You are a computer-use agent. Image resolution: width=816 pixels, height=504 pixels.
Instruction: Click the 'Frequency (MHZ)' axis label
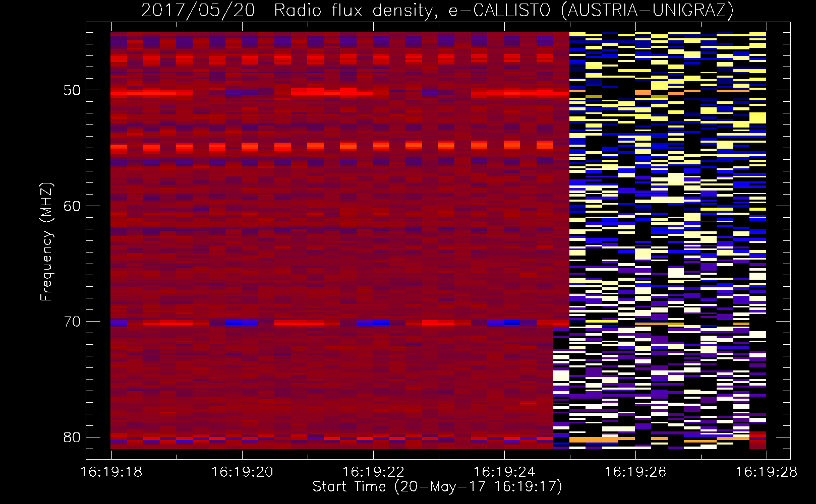pos(46,242)
